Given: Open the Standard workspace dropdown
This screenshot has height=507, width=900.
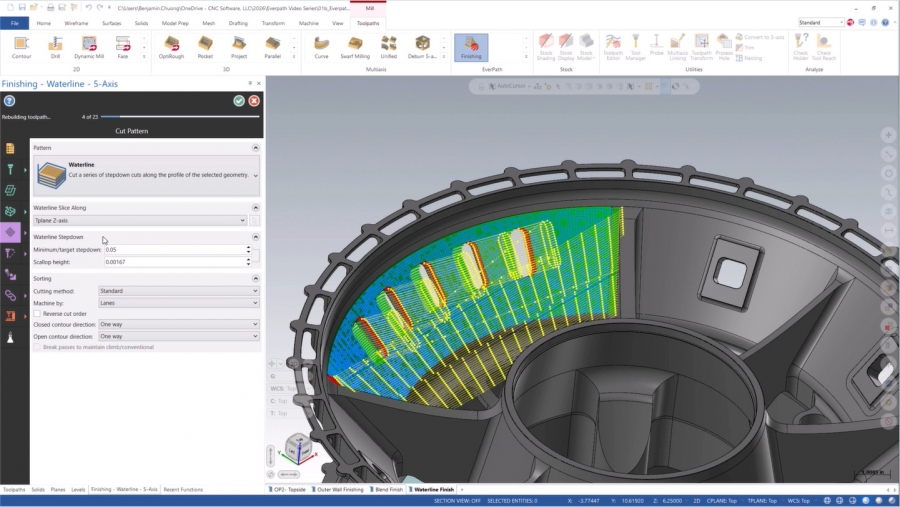Looking at the screenshot, I should tap(821, 22).
